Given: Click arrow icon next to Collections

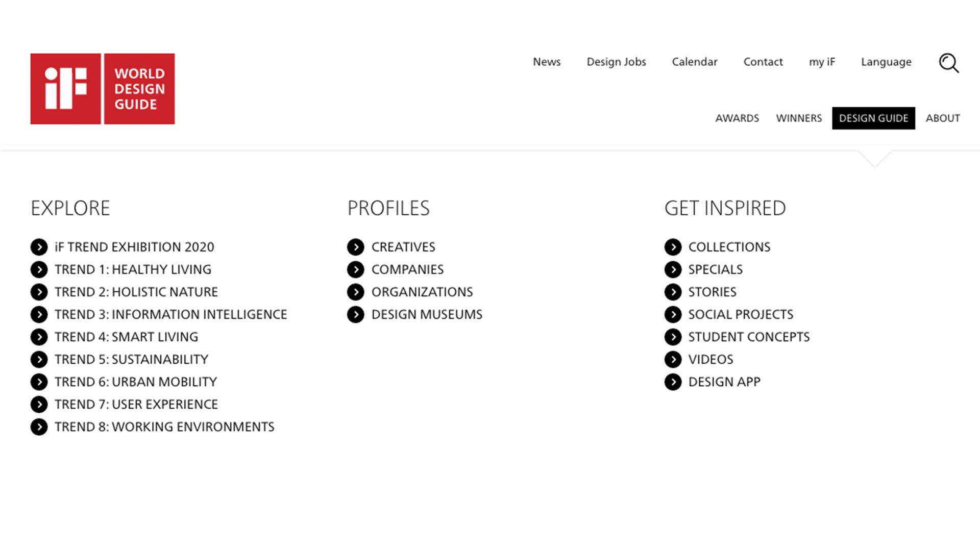Looking at the screenshot, I should click(x=673, y=247).
